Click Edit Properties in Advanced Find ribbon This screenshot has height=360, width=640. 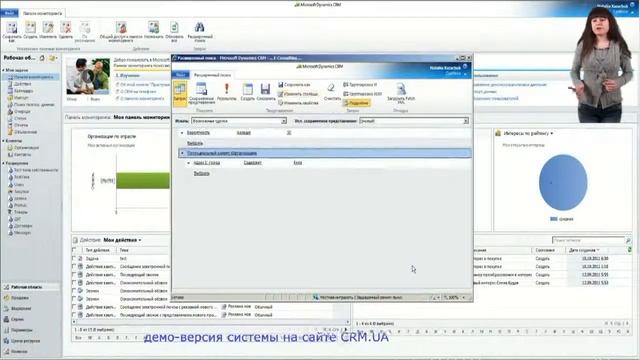pos(298,103)
